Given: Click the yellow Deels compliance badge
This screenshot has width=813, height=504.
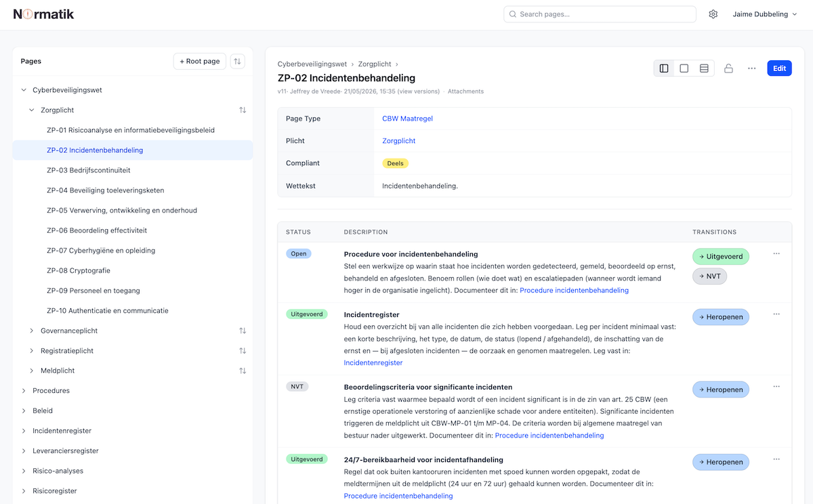Looking at the screenshot, I should point(396,163).
